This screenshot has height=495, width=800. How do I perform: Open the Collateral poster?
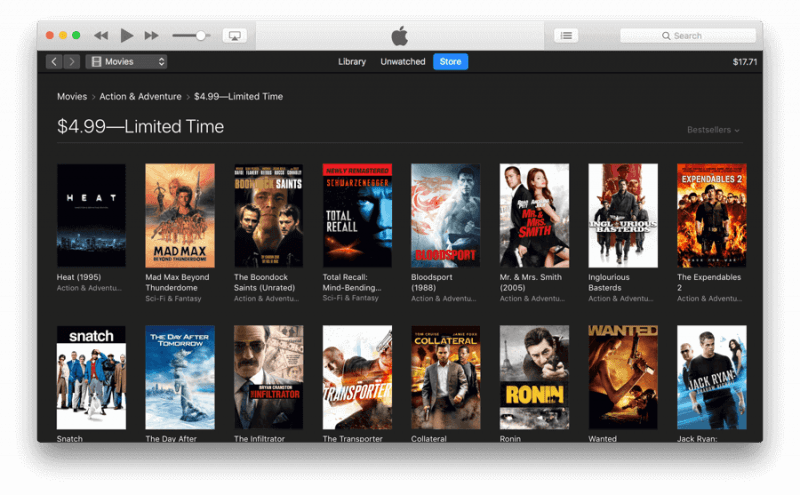pyautogui.click(x=445, y=378)
